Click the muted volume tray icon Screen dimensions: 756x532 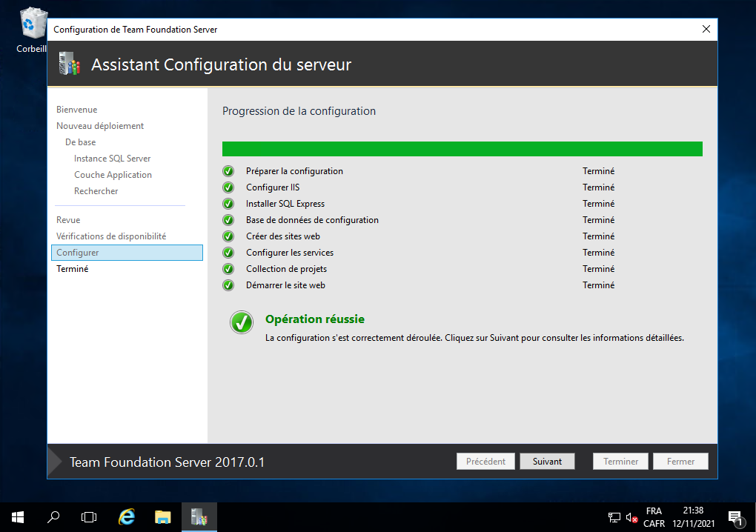tap(631, 517)
